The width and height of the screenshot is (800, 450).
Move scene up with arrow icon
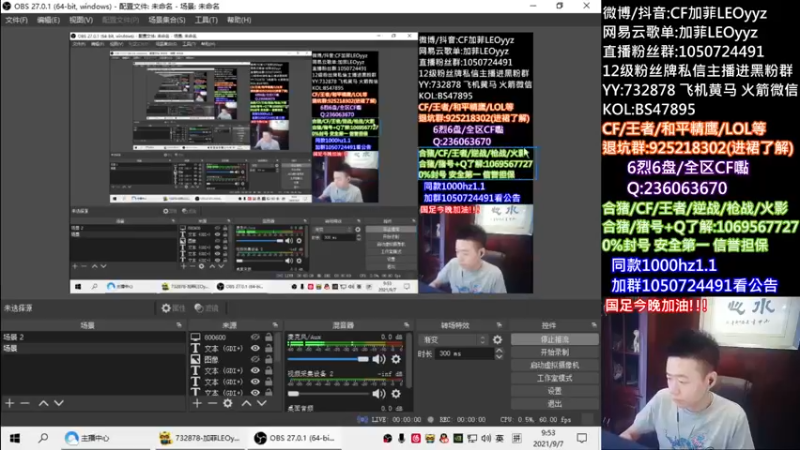43,403
